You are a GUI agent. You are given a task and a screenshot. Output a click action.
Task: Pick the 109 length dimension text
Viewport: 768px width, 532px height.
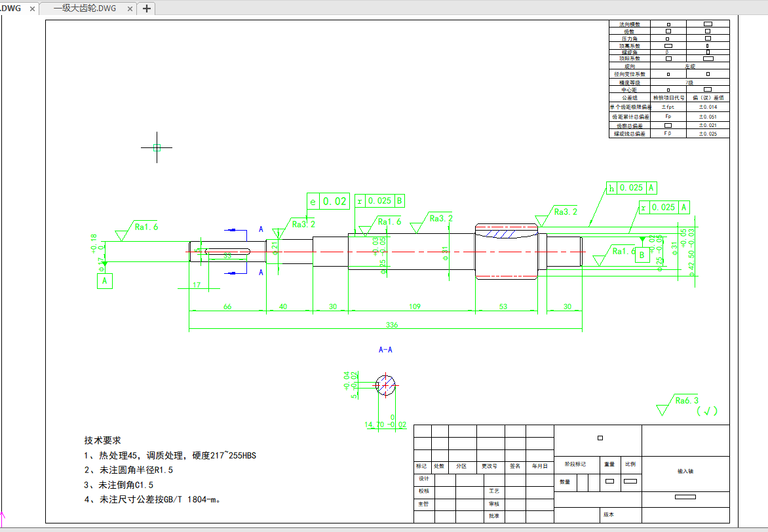(x=414, y=307)
